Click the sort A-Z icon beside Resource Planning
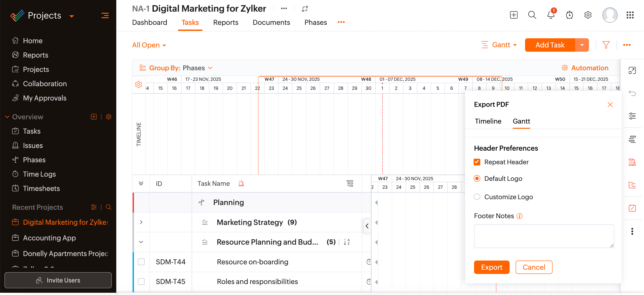Image resolution: width=644 pixels, height=295 pixels. (x=347, y=242)
